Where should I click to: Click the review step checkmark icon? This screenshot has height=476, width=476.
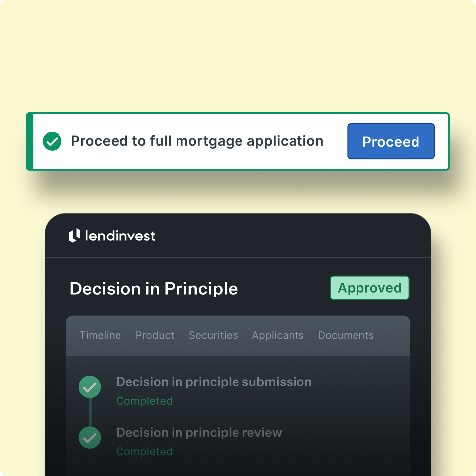pyautogui.click(x=90, y=438)
